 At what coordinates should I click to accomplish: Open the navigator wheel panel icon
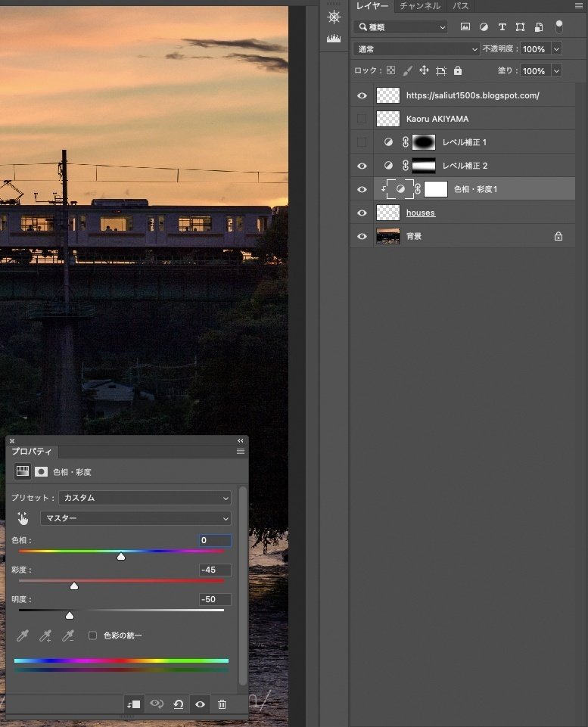[334, 17]
